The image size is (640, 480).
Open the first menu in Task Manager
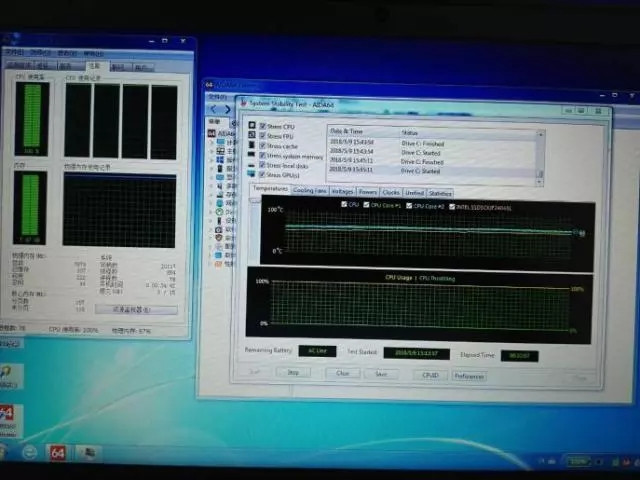click(14, 53)
